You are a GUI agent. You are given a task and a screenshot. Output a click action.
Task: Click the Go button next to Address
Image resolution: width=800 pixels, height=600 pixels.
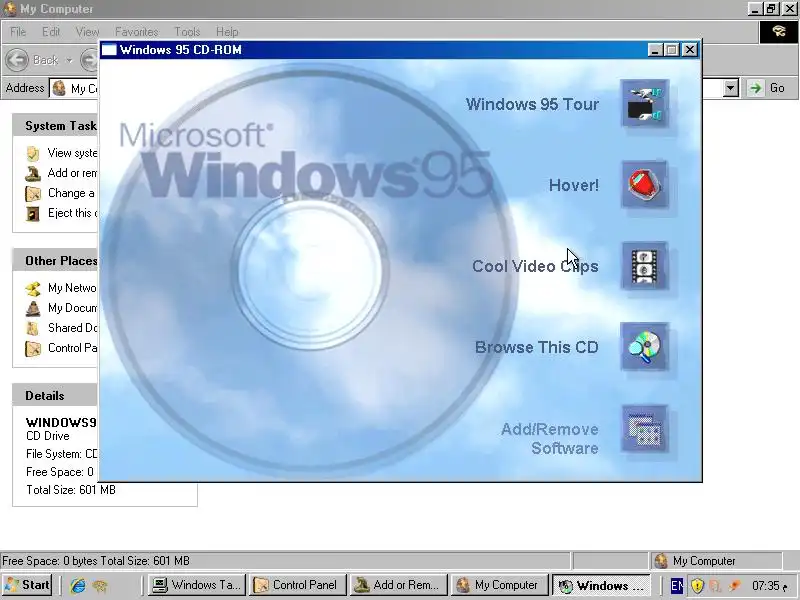pos(767,88)
